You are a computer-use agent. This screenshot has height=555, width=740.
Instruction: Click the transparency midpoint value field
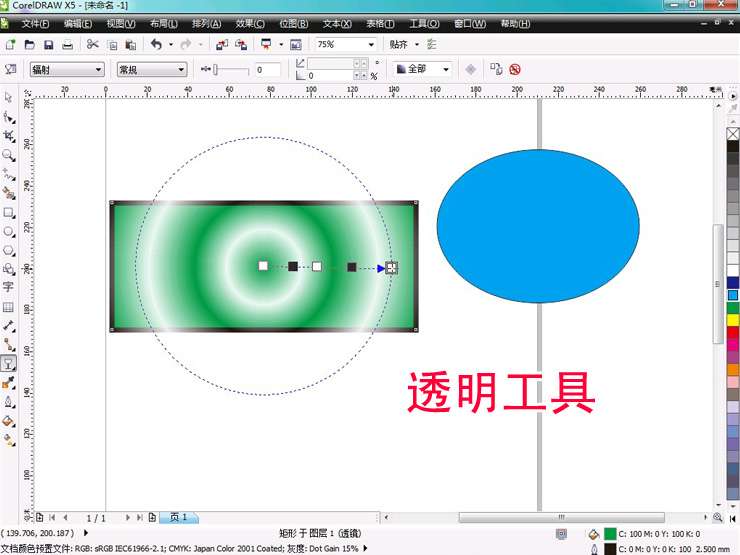(267, 70)
